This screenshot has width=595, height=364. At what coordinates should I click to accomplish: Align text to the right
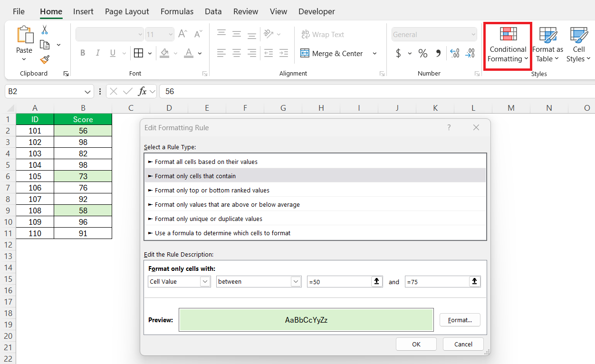click(x=252, y=53)
